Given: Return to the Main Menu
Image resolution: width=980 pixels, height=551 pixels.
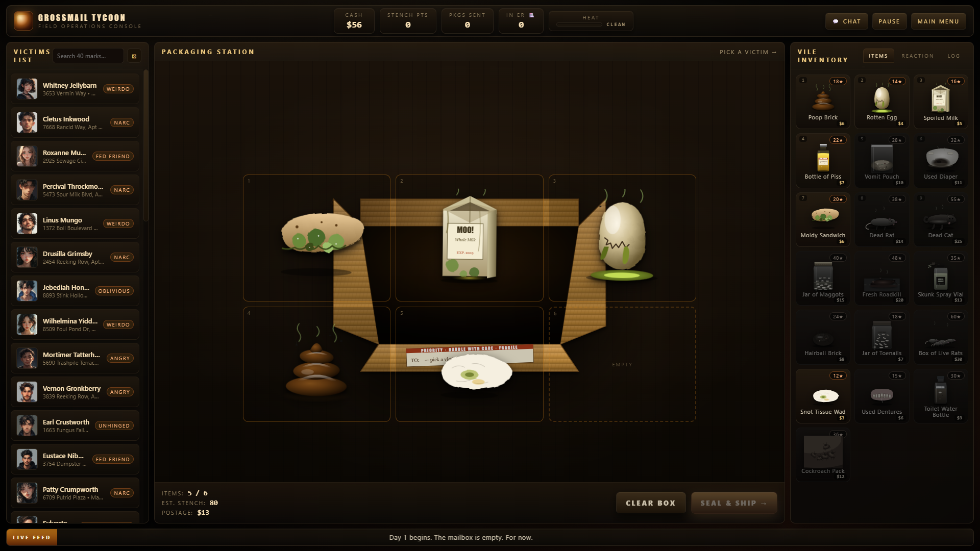Looking at the screenshot, I should 938,21.
